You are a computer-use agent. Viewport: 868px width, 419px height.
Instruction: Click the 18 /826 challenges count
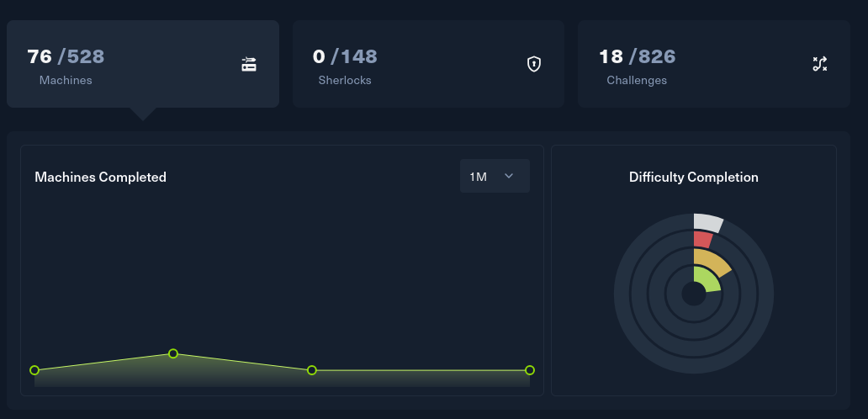(638, 56)
